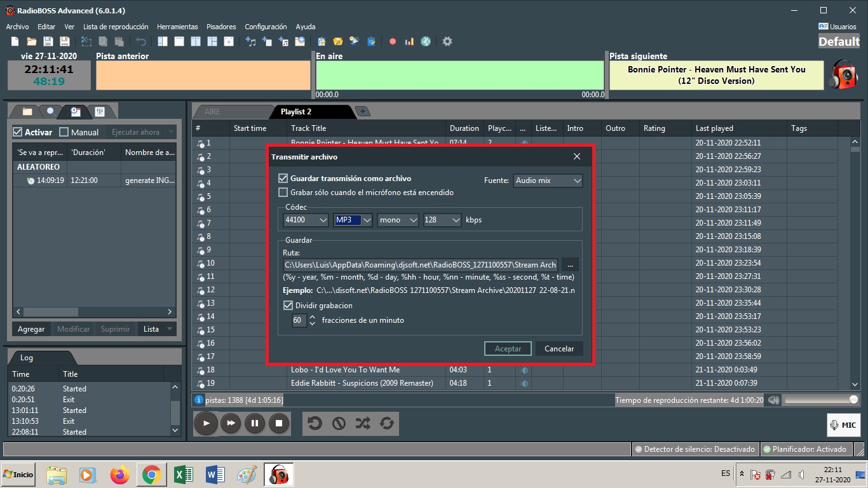The height and width of the screenshot is (488, 868).
Task: Add a new playlist tab with plus button
Action: (363, 111)
